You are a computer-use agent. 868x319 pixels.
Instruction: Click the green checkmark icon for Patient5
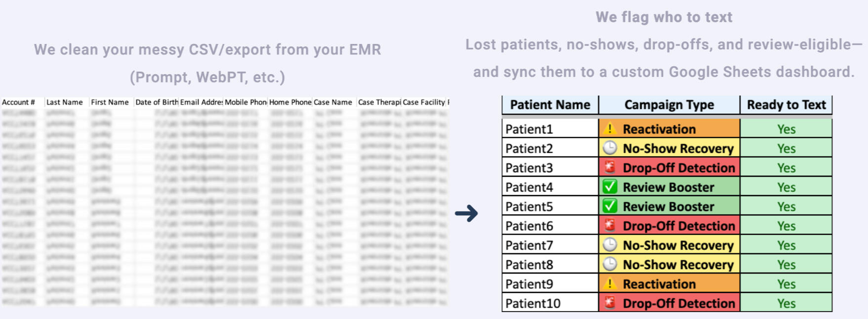tap(610, 206)
